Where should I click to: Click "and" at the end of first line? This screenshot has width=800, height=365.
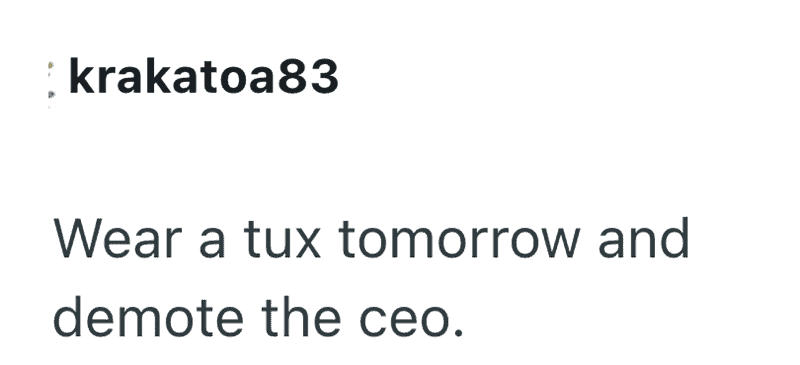[644, 238]
